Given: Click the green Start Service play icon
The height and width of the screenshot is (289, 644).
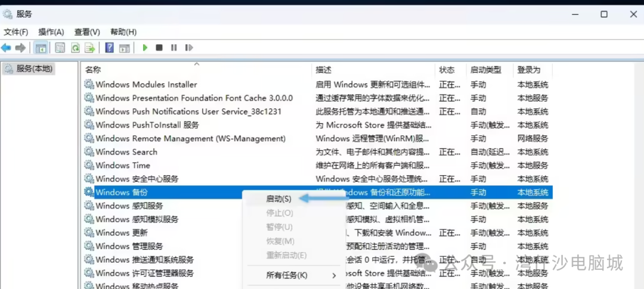Looking at the screenshot, I should [x=145, y=48].
